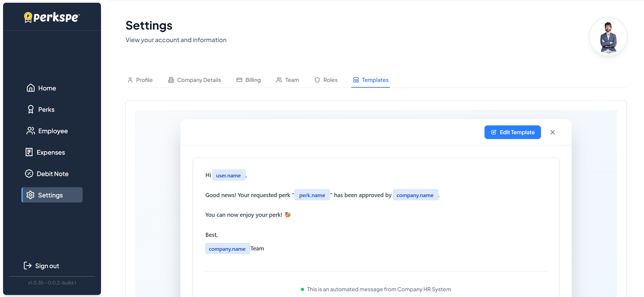Open Perks via the ribbon badge icon
Image resolution: width=644 pixels, height=297 pixels.
pos(31,109)
